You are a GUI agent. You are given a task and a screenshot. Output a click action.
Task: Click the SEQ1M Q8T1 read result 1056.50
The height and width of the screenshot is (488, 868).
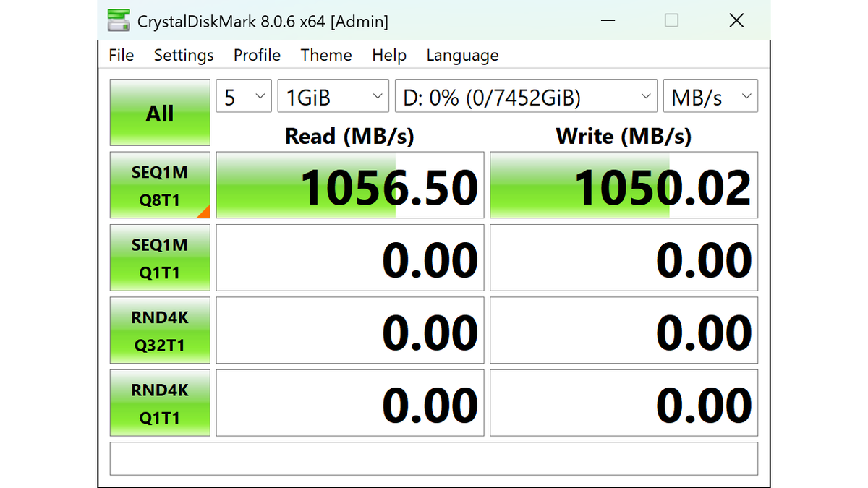[350, 185]
